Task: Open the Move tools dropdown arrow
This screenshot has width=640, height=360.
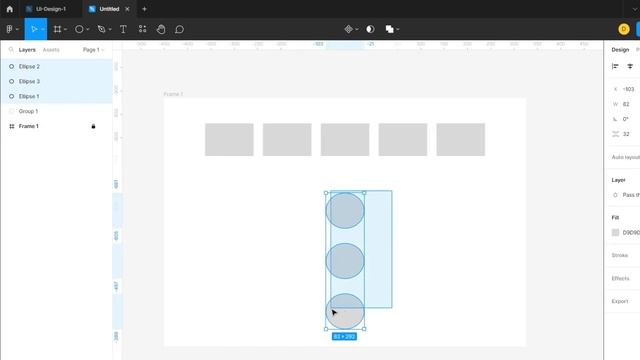Action: pos(42,29)
